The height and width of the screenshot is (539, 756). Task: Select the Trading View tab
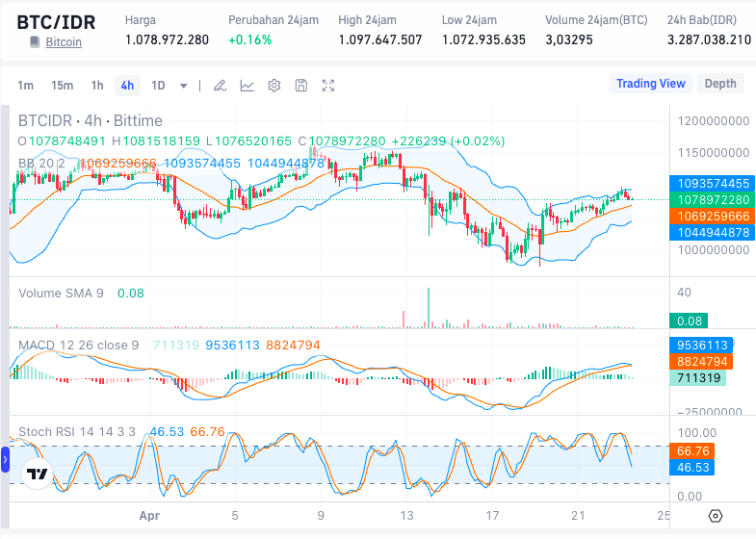[x=650, y=84]
